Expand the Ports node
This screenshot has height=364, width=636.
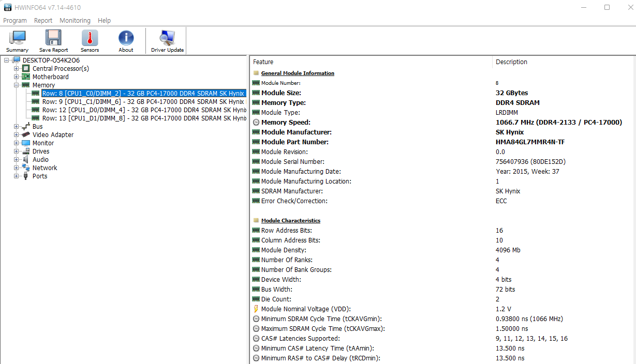16,176
